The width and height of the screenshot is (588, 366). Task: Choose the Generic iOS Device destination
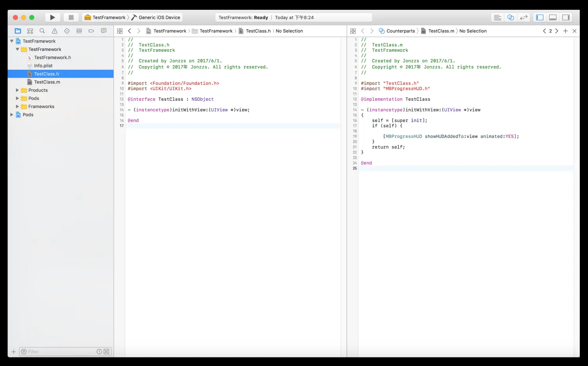coord(156,17)
